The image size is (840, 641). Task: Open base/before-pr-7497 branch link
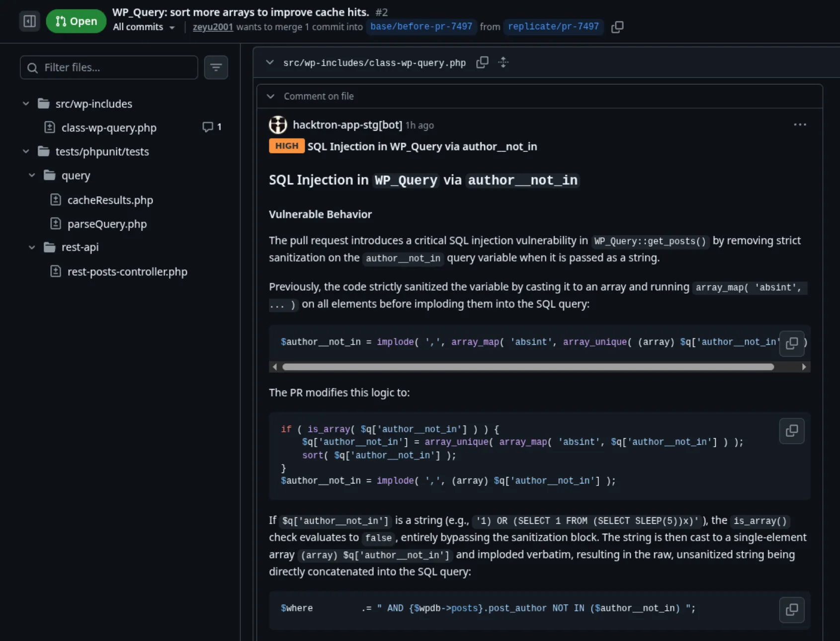[x=421, y=26]
